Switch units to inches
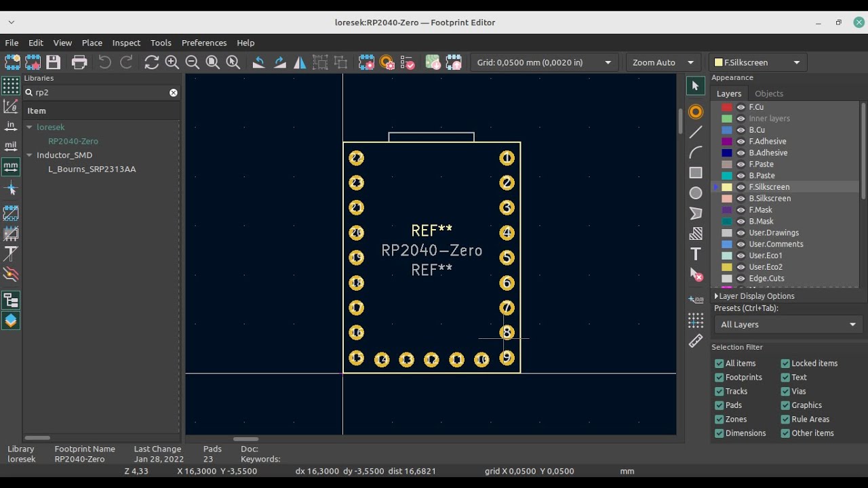 click(x=11, y=126)
